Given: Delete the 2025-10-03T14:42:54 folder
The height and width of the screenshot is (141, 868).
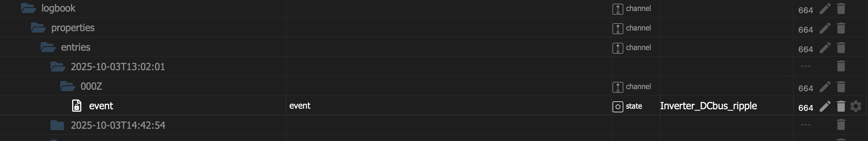Looking at the screenshot, I should (x=841, y=125).
